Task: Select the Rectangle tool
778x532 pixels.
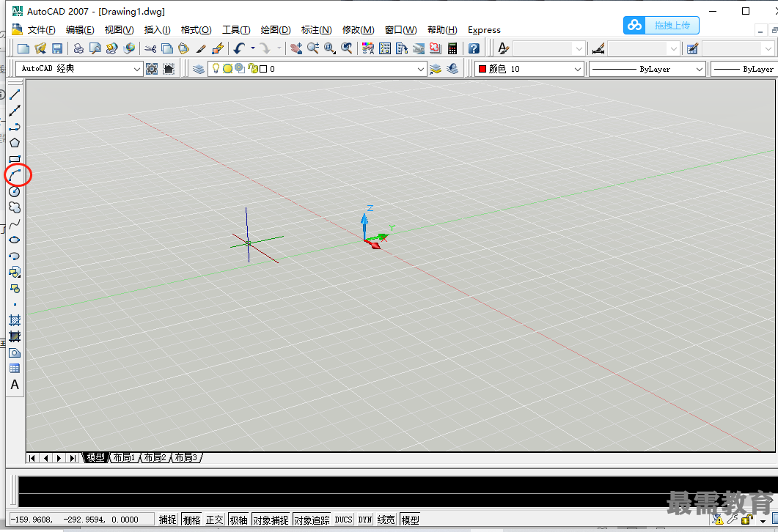Action: click(15, 159)
